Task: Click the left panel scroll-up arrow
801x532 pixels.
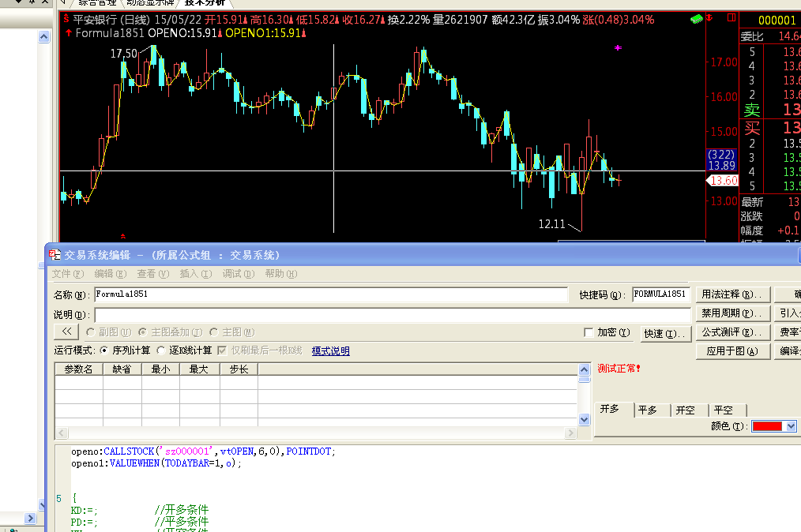Action: tap(44, 37)
